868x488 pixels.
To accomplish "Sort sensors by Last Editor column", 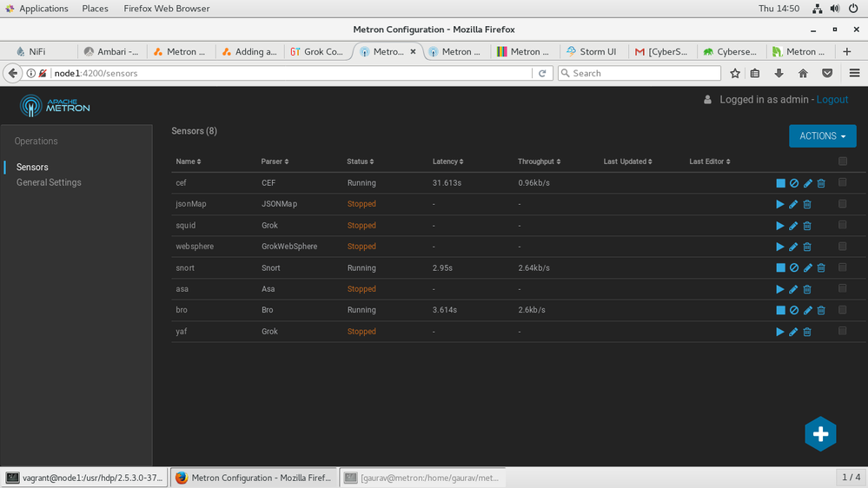I will (x=710, y=162).
